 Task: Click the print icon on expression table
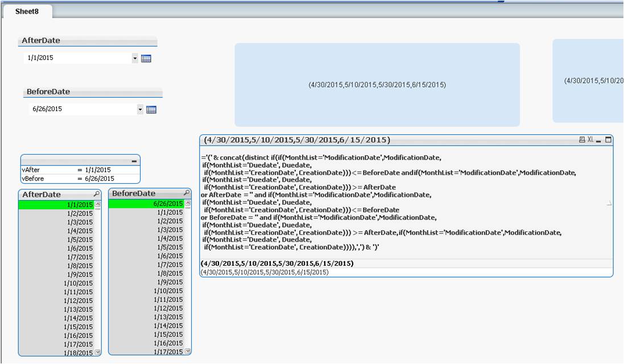click(582, 140)
